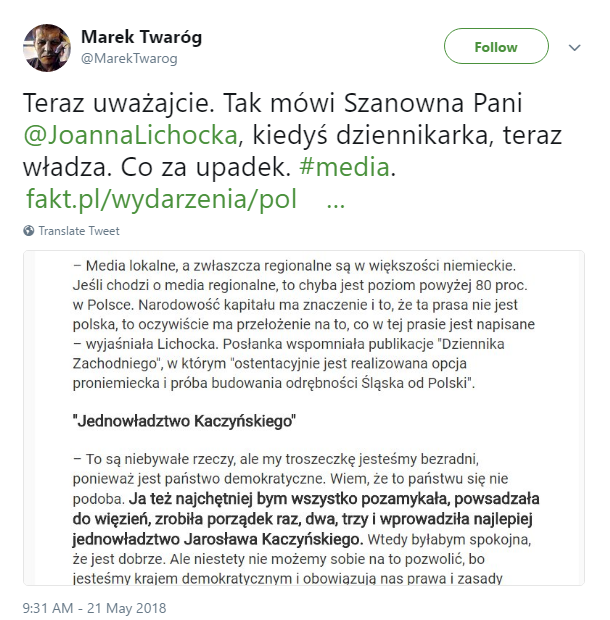Click the "Co za upadek" sentence
610x620 pixels.
click(206, 167)
